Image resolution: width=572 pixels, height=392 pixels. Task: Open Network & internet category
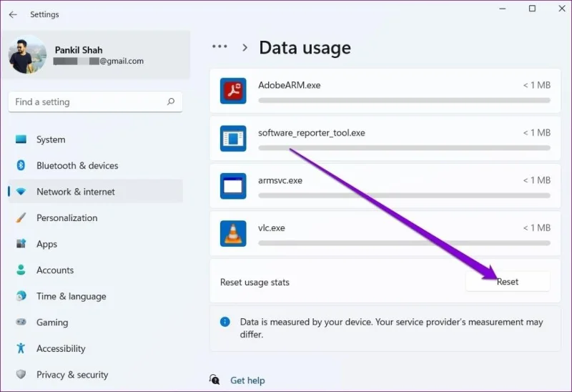[95, 192]
